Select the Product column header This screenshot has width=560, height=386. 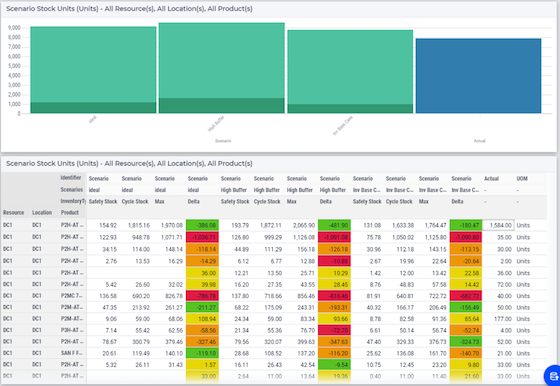click(x=70, y=213)
